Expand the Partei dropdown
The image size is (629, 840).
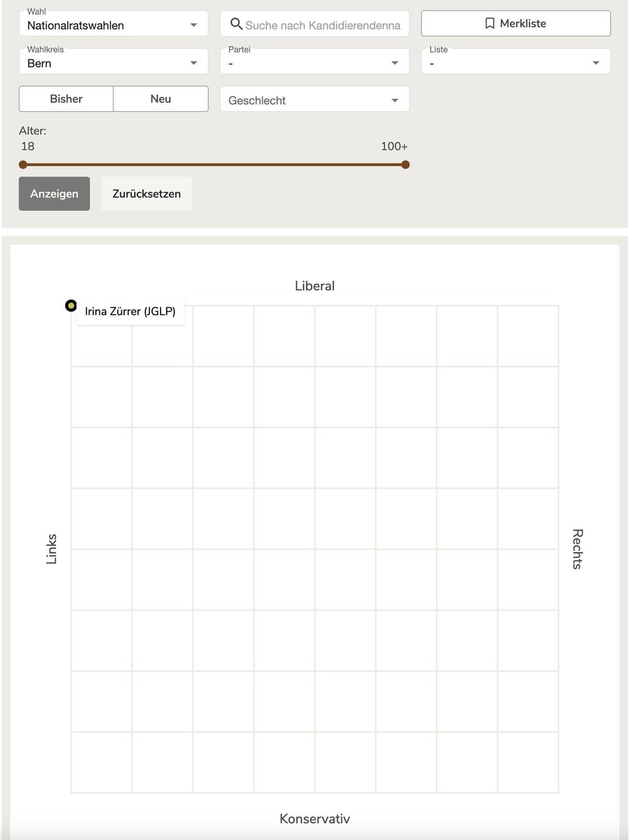click(314, 61)
